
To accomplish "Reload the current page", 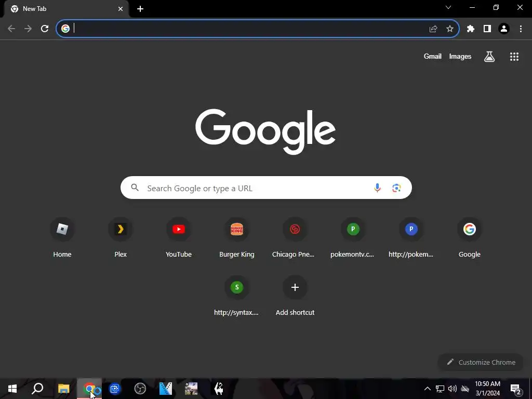I will pyautogui.click(x=45, y=29).
